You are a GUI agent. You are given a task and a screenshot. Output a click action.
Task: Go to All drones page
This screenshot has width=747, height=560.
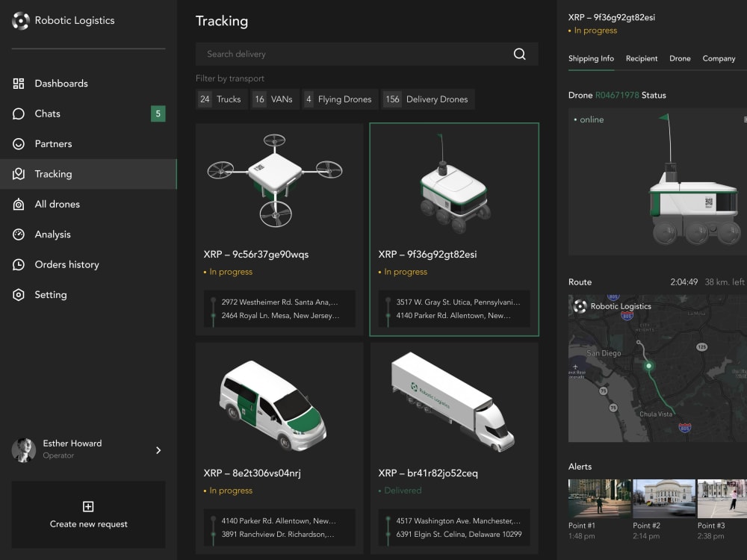click(x=88, y=205)
